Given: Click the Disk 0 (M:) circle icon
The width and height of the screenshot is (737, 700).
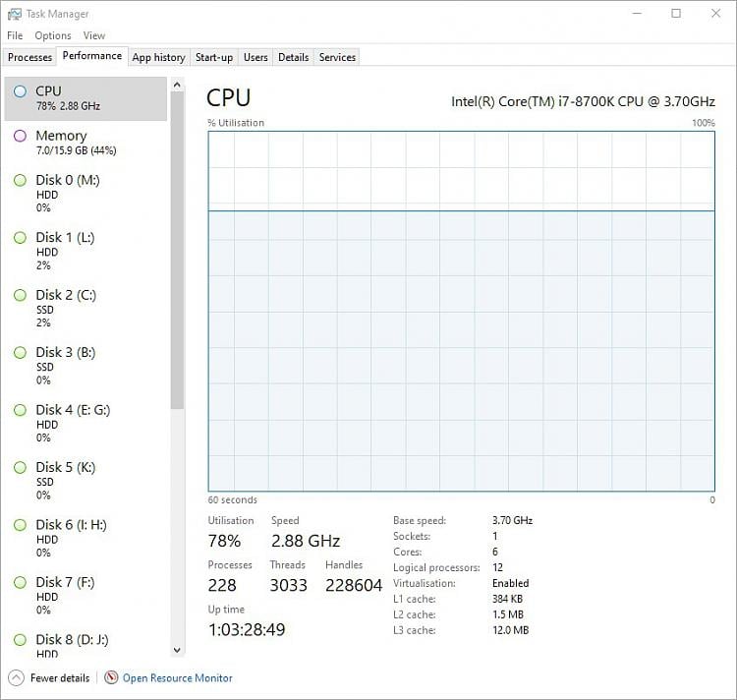Looking at the screenshot, I should tap(20, 180).
